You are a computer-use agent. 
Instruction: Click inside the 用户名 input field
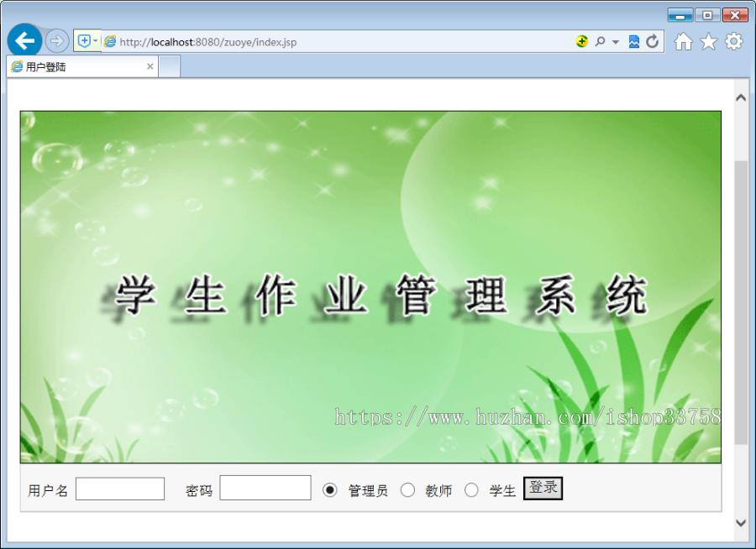tap(119, 488)
